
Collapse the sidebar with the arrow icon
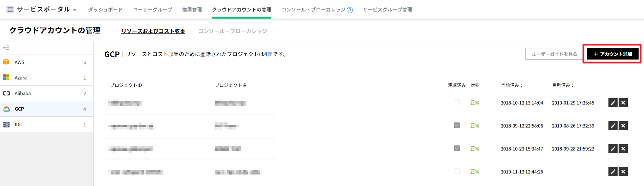click(6, 48)
